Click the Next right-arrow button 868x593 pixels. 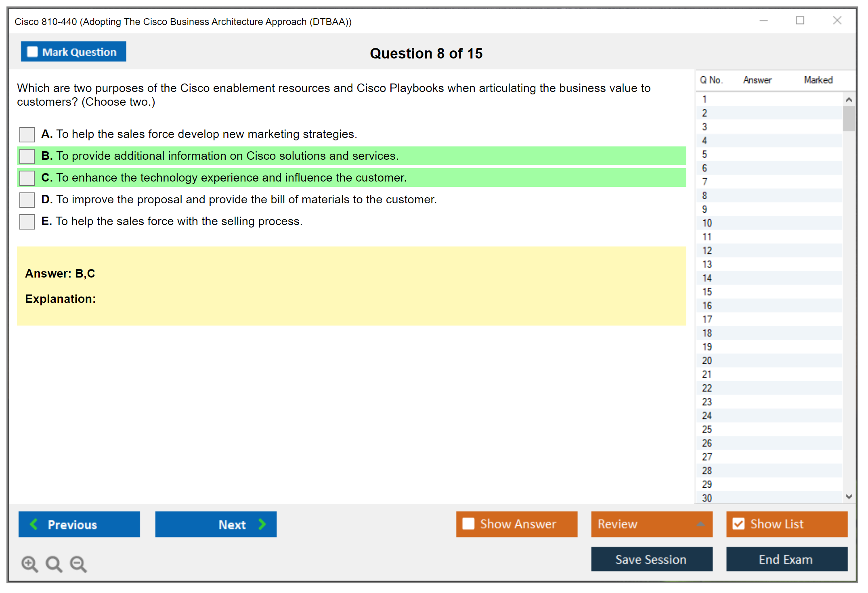(x=216, y=524)
